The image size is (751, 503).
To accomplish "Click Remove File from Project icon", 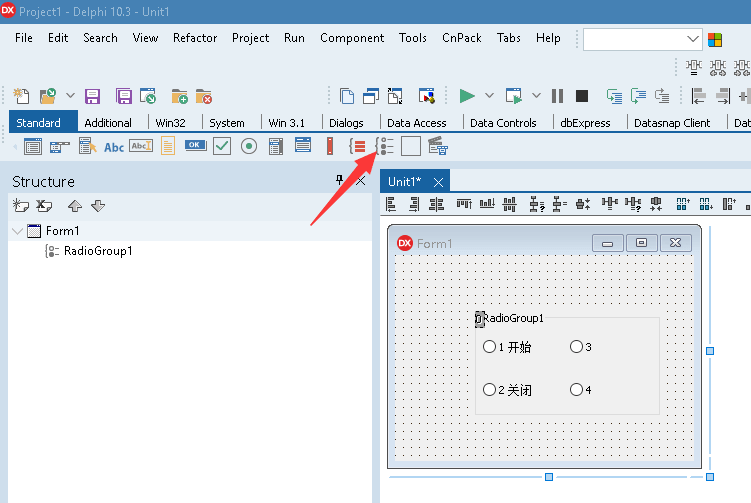I will click(x=204, y=96).
